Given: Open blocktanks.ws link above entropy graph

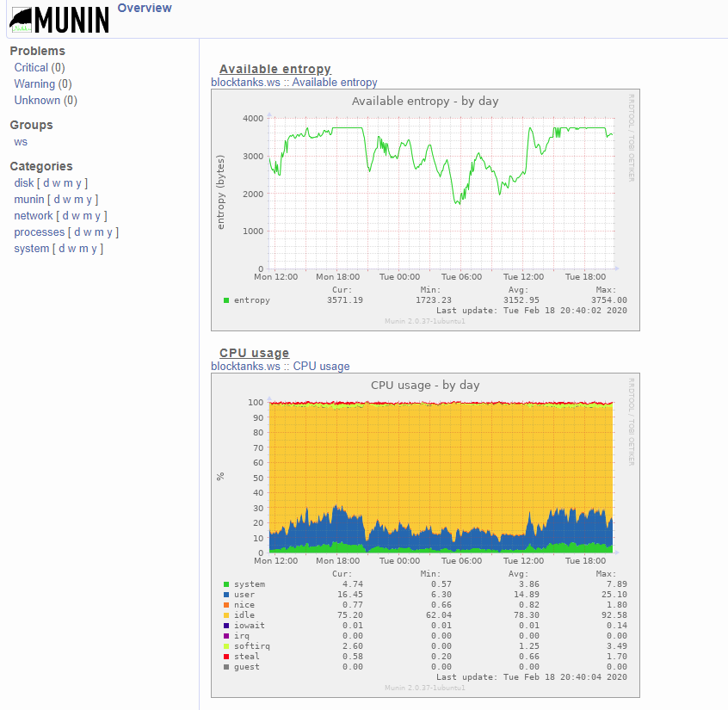Looking at the screenshot, I should [x=245, y=83].
